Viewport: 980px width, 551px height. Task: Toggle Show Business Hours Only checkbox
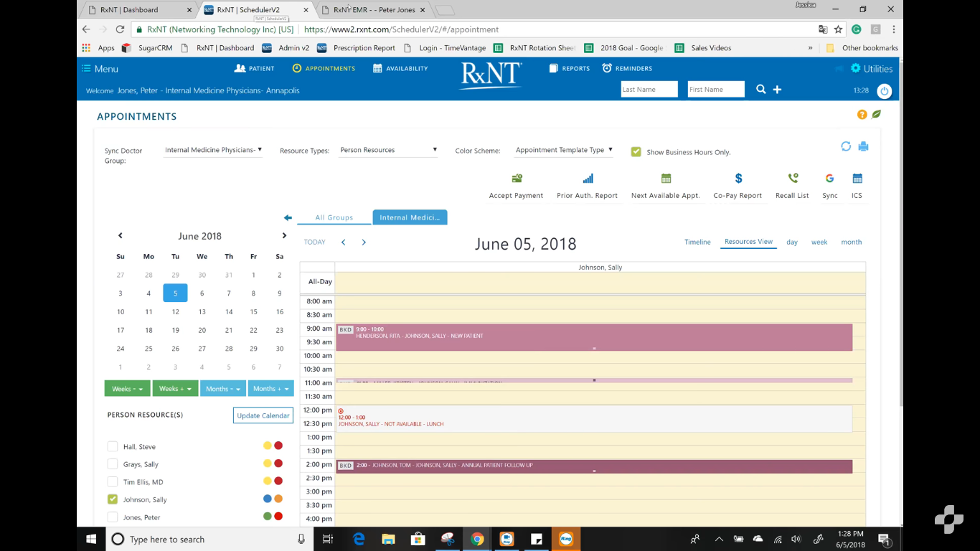coord(636,152)
